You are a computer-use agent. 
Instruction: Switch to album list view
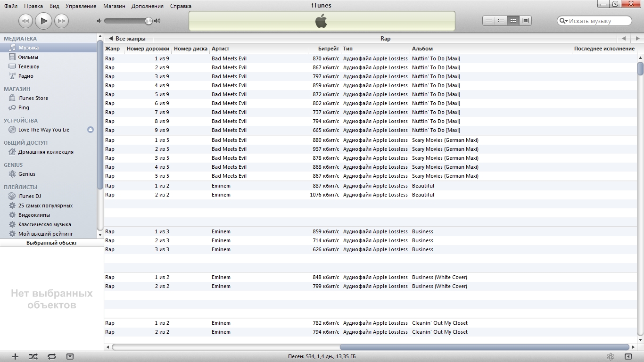501,21
